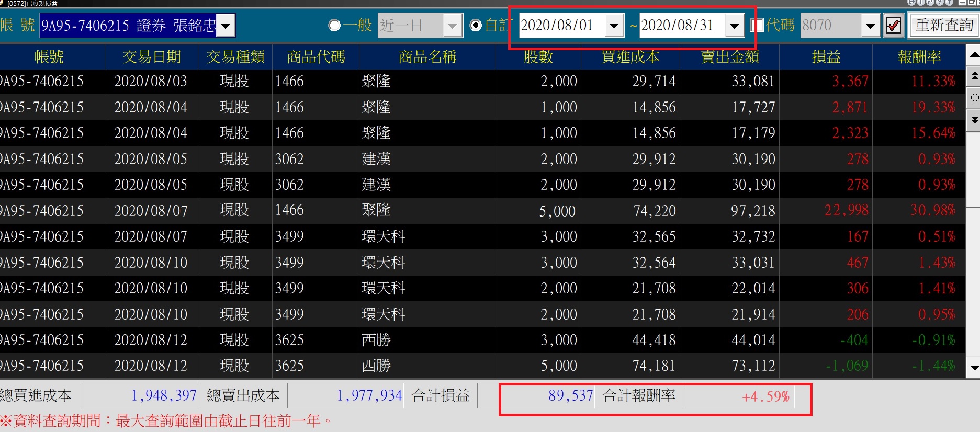Click the total sell value 1,977,934
980x432 pixels.
[369, 395]
